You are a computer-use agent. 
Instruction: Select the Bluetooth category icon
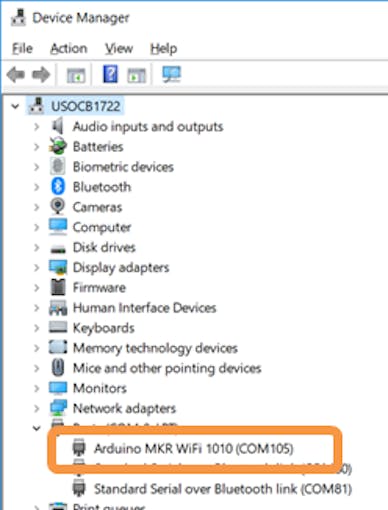click(58, 186)
